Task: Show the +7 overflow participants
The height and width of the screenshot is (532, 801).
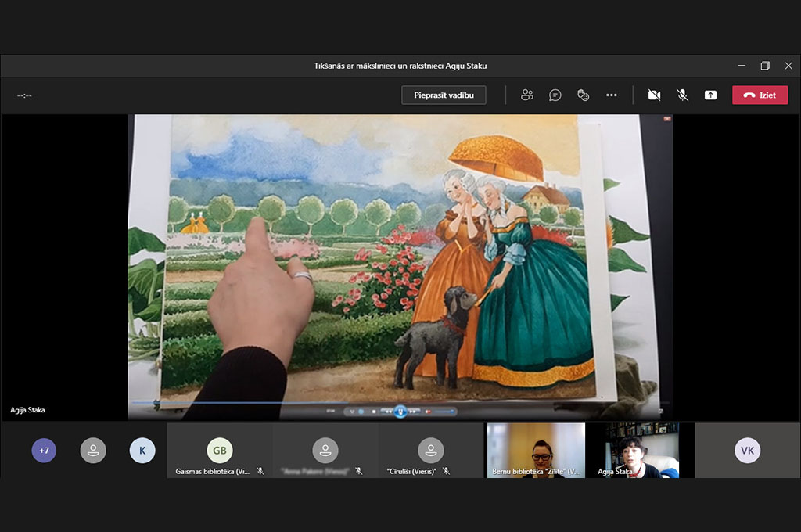Action: click(44, 450)
